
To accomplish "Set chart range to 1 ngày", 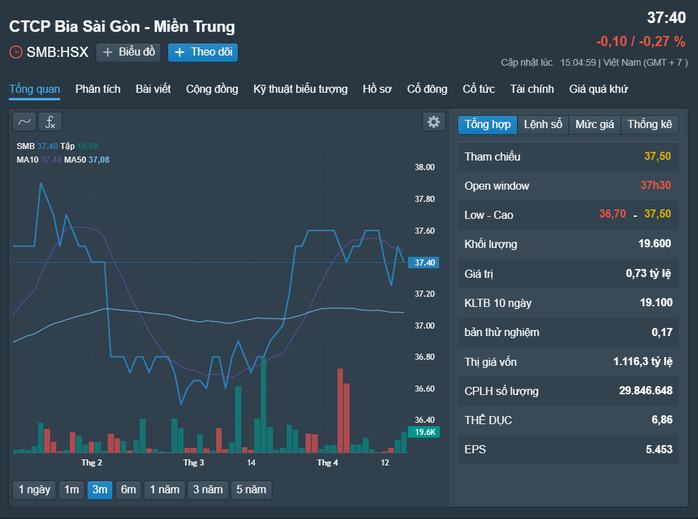I will pos(34,490).
